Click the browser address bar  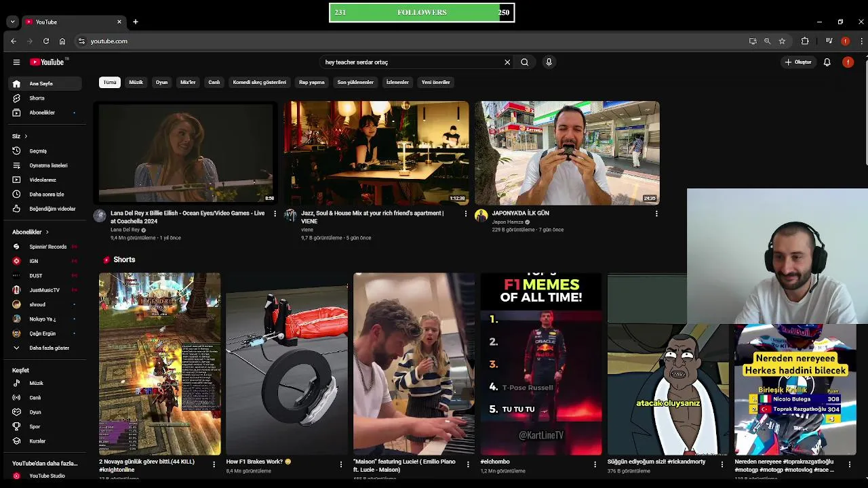click(x=407, y=41)
